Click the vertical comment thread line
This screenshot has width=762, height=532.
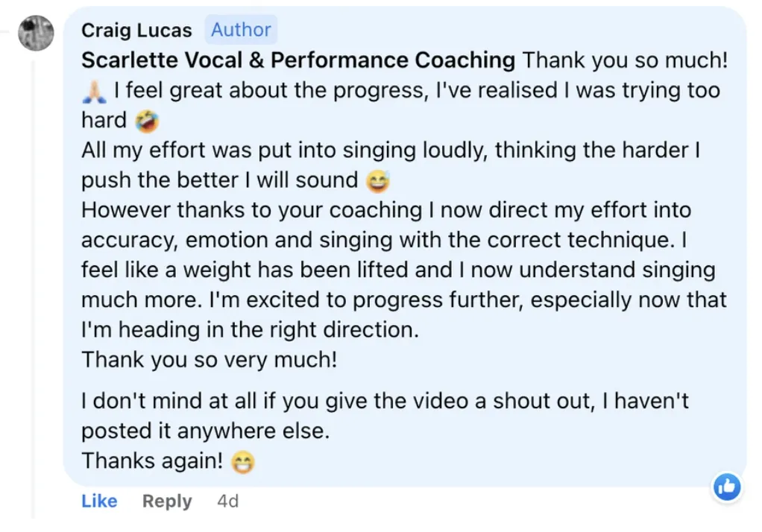pyautogui.click(x=34, y=298)
